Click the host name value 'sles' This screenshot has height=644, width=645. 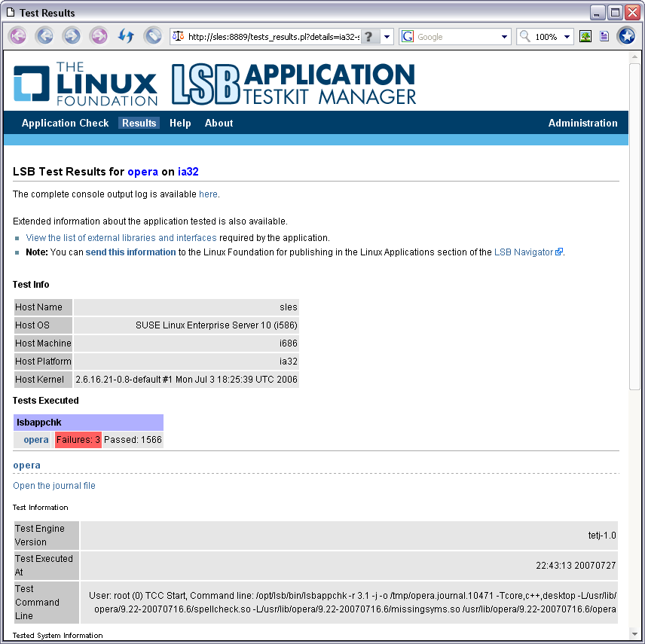289,307
